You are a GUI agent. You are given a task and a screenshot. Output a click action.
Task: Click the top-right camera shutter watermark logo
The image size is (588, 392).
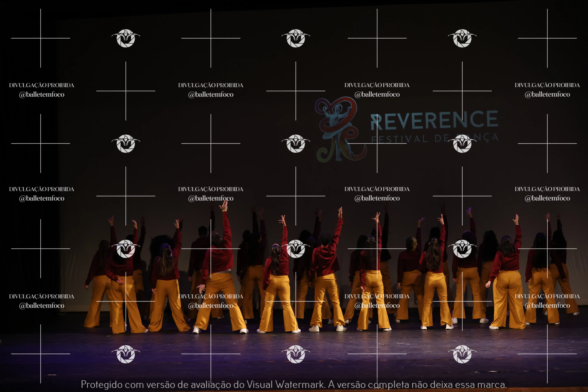[462, 38]
